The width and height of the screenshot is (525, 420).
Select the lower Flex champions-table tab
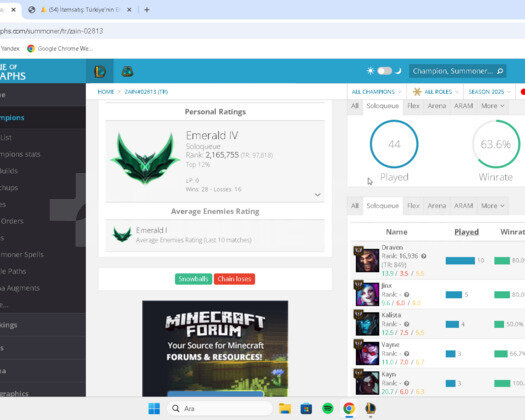click(413, 206)
